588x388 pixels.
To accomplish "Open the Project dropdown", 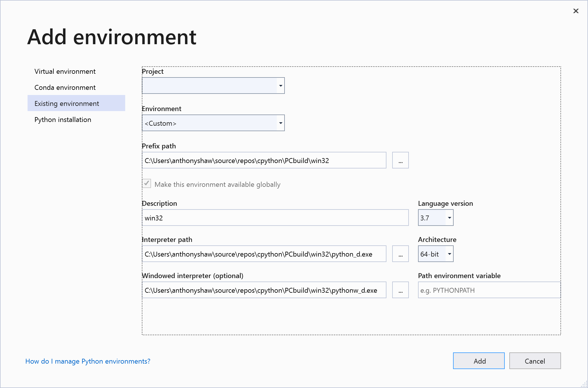I will (x=280, y=85).
